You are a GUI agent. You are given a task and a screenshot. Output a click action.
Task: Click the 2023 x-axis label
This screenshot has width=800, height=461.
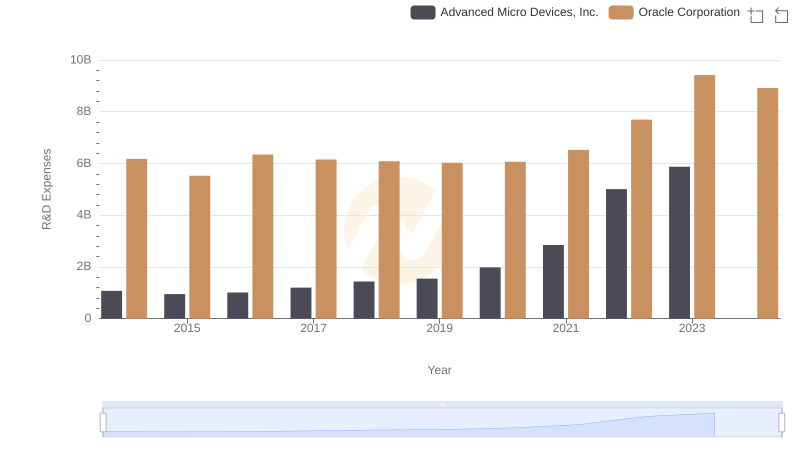click(692, 328)
